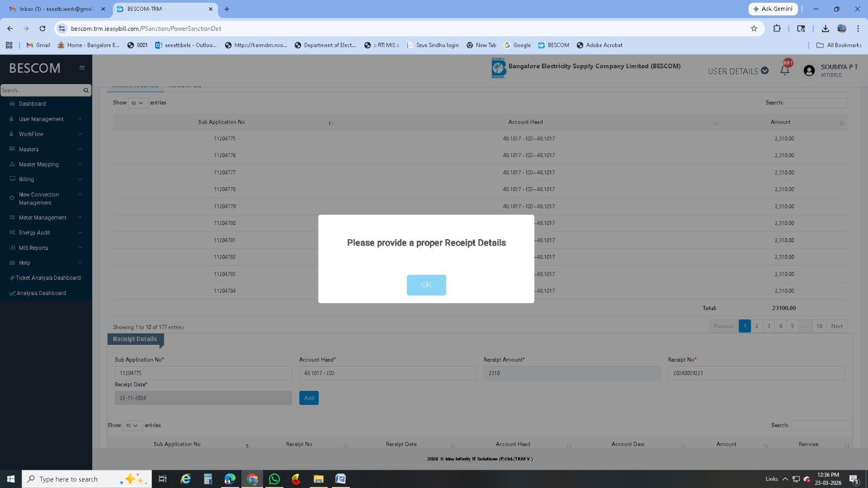
Task: Expand the Energy Audit menu
Action: point(46,233)
